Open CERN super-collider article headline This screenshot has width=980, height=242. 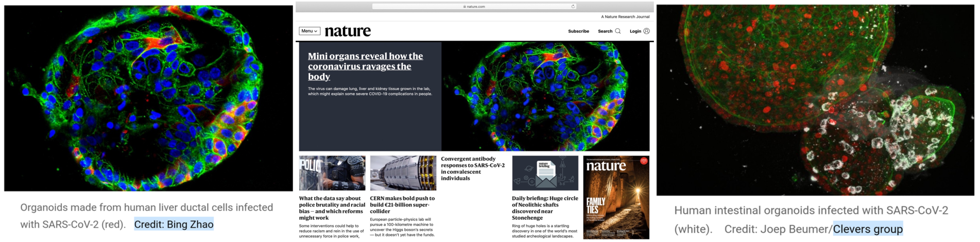[402, 205]
